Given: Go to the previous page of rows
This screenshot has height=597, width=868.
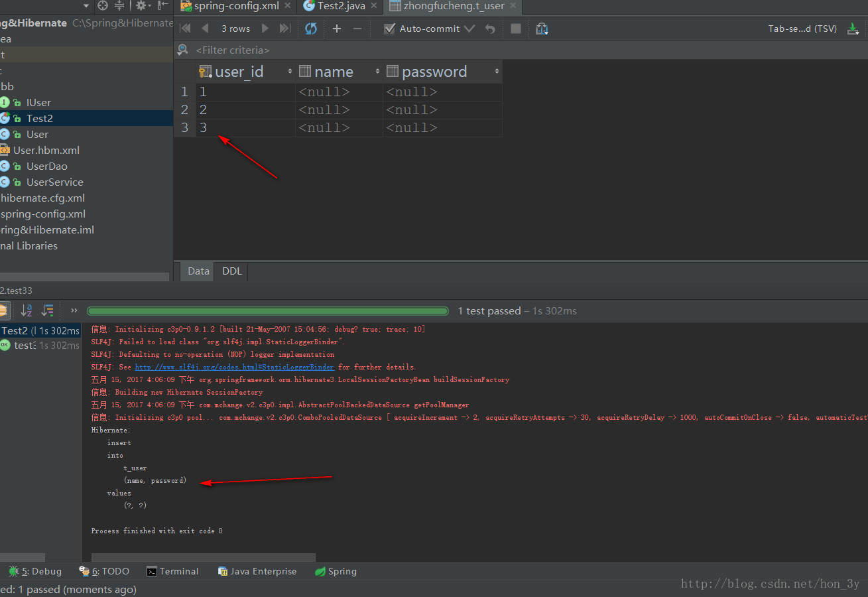Looking at the screenshot, I should [205, 29].
